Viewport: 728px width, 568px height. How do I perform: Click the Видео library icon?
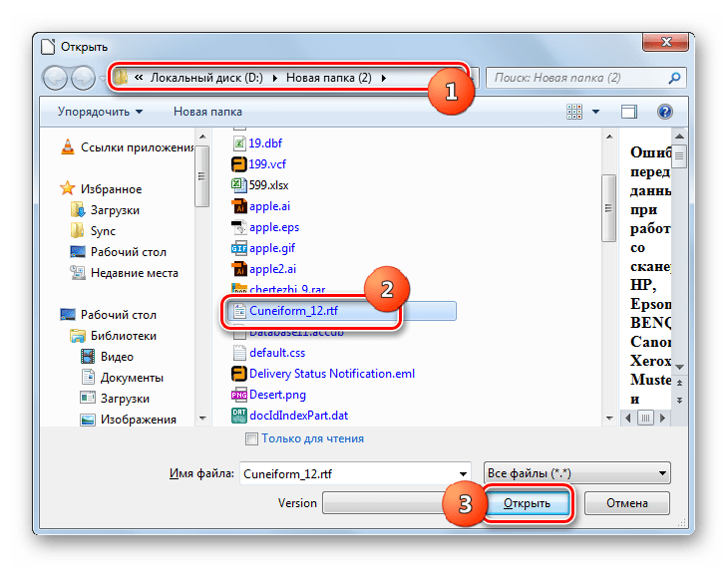[88, 357]
